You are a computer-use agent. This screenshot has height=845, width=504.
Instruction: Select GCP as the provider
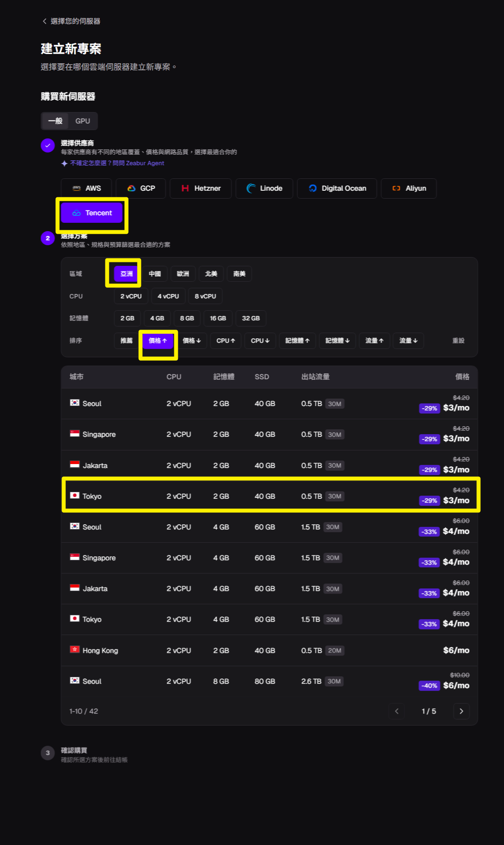141,188
